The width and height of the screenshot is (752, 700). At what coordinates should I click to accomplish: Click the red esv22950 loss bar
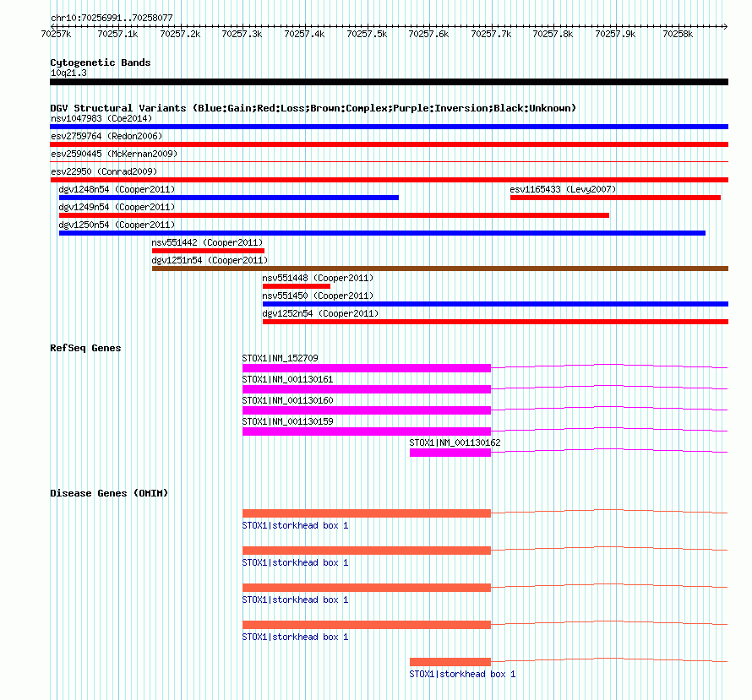click(389, 180)
